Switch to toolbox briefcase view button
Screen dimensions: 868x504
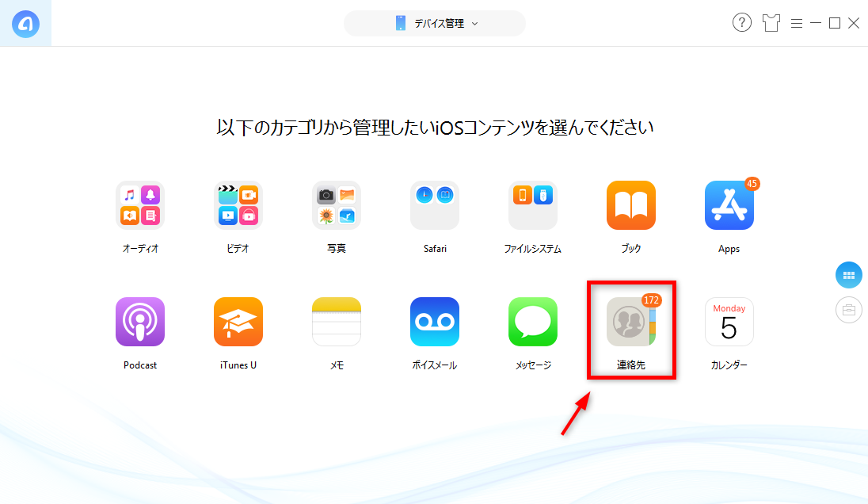849,310
